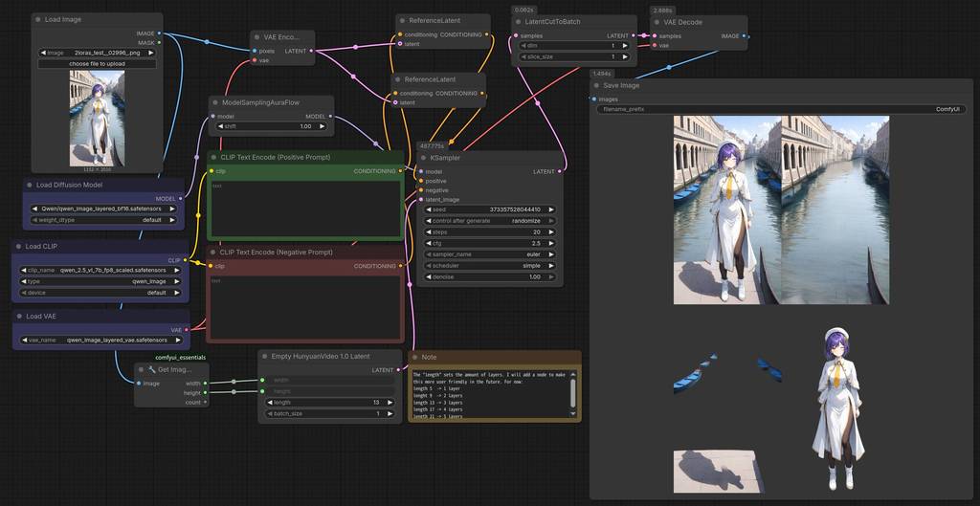Click the KSampler node collapse dot
Viewport: 980px width, 506px height.
[425, 158]
